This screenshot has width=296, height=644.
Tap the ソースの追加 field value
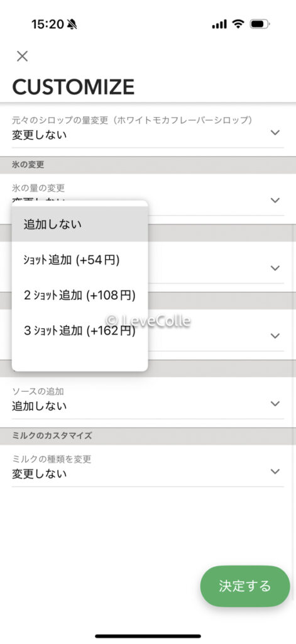coord(40,406)
